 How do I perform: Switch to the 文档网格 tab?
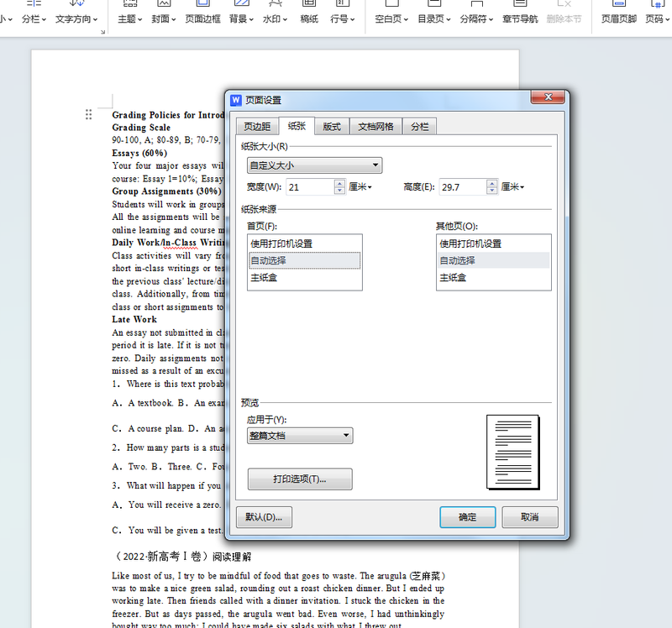[375, 127]
